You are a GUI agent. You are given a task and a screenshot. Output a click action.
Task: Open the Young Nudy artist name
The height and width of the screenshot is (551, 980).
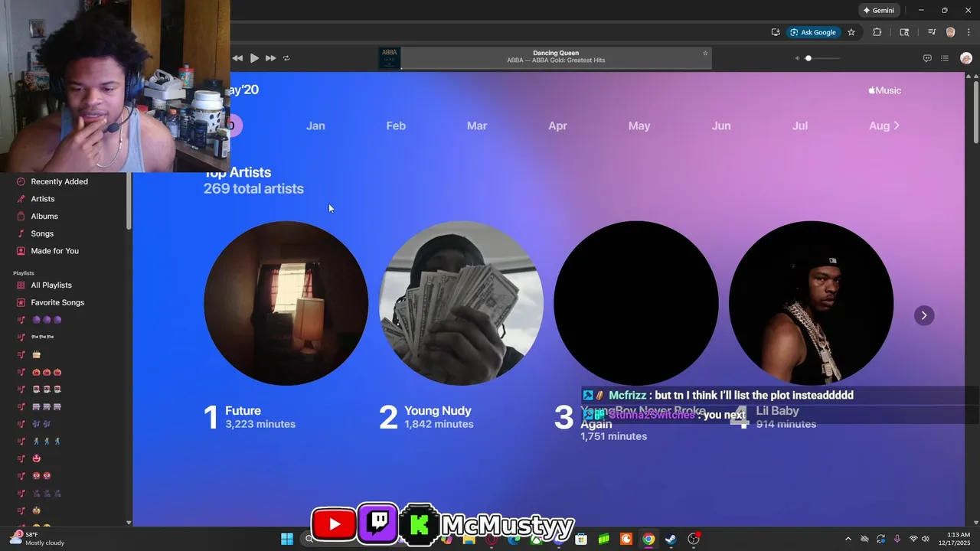[438, 411]
